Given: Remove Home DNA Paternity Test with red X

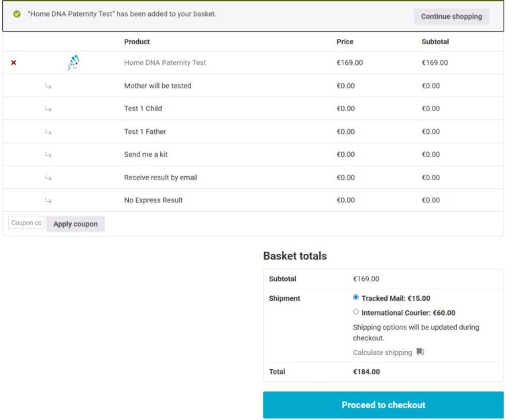Looking at the screenshot, I should (13, 63).
